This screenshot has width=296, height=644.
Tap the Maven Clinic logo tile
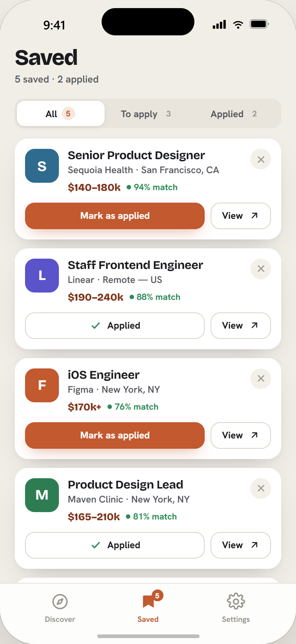pyautogui.click(x=42, y=495)
